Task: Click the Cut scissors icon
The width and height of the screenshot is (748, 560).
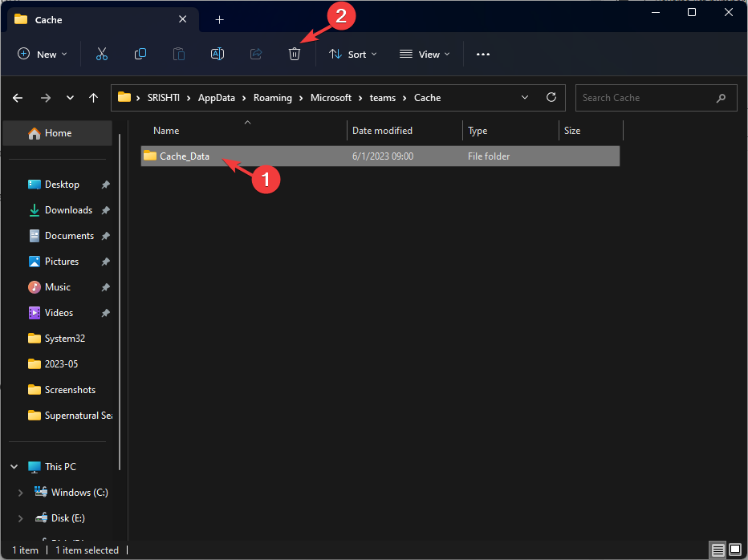Action: (x=102, y=54)
